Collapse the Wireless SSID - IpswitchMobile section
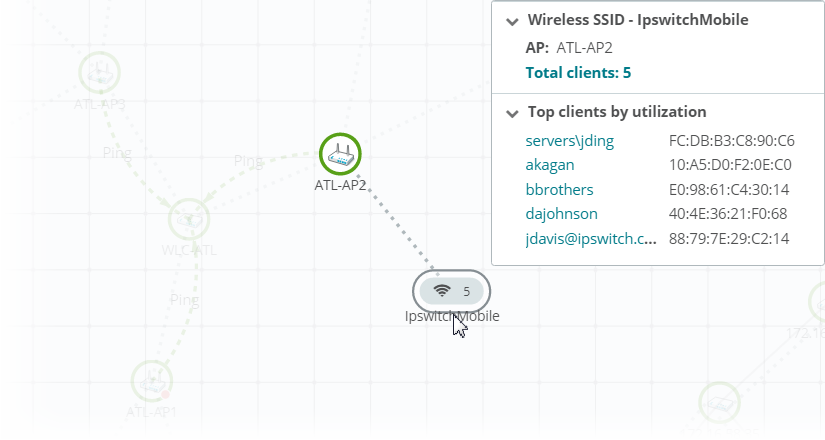This screenshot has height=440, width=825. [512, 20]
